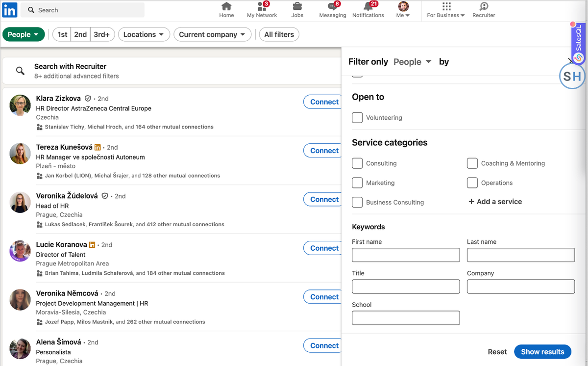Expand the Locations filter dropdown
The height and width of the screenshot is (366, 588).
(144, 34)
